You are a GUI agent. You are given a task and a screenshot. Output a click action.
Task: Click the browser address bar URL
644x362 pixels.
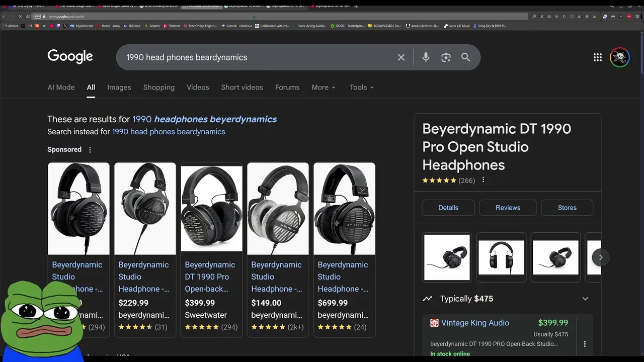click(x=66, y=16)
